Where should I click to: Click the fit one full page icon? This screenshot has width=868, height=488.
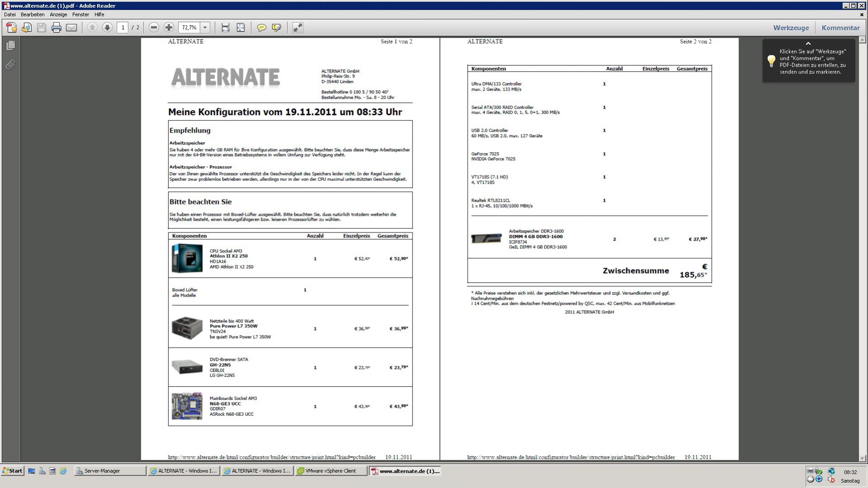click(x=241, y=28)
